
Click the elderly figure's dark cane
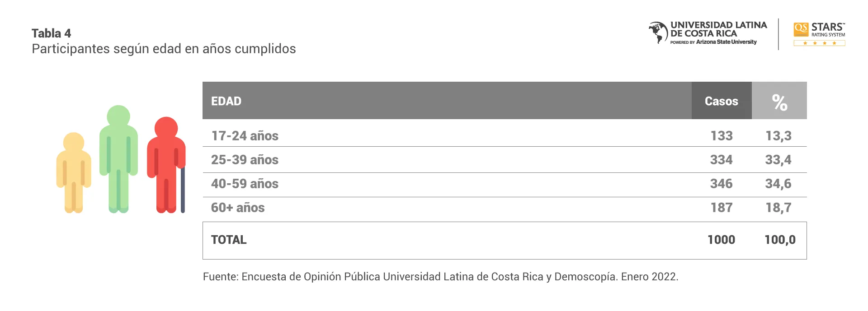coord(183,190)
